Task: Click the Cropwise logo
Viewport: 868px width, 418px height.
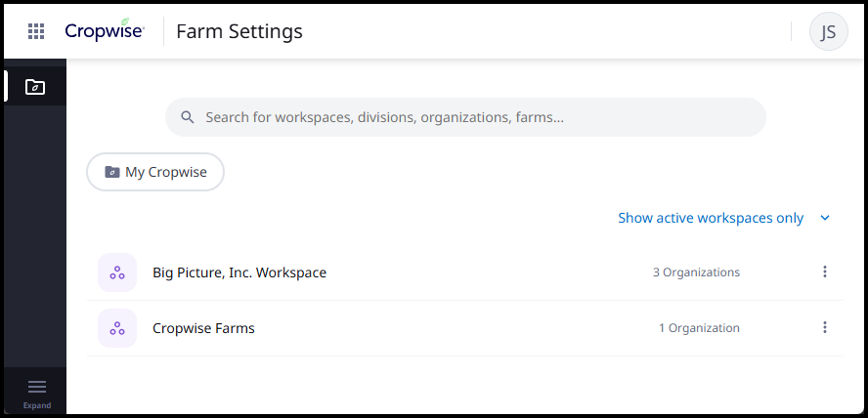Action: click(x=105, y=31)
